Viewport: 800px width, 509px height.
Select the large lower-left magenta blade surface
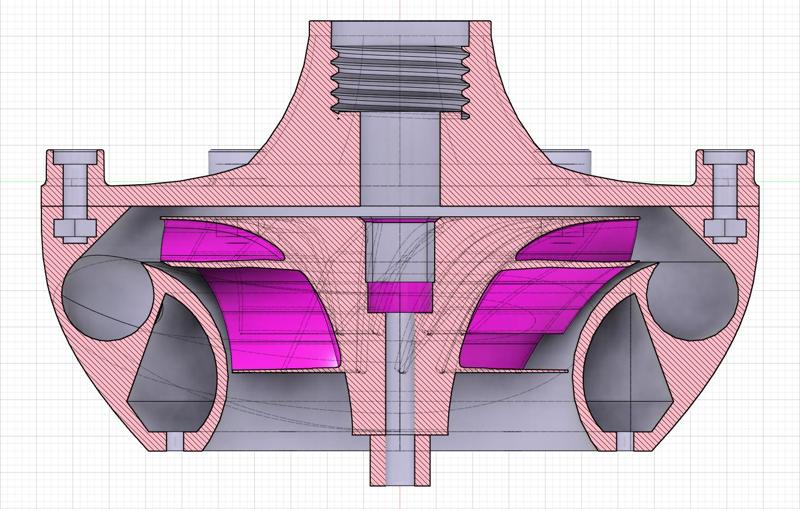point(276,319)
